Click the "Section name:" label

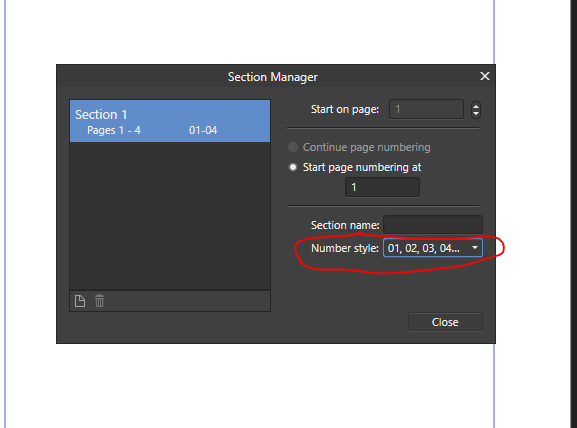345,225
